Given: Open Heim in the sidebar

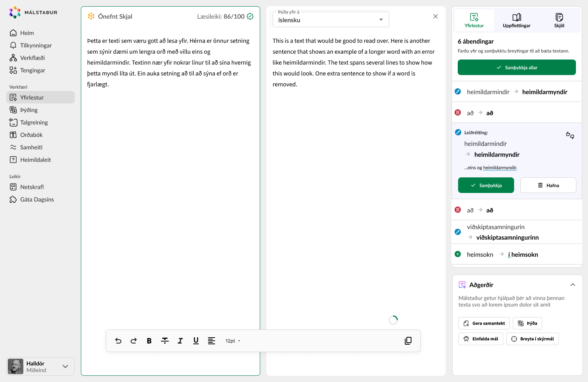Looking at the screenshot, I should [x=40, y=33].
